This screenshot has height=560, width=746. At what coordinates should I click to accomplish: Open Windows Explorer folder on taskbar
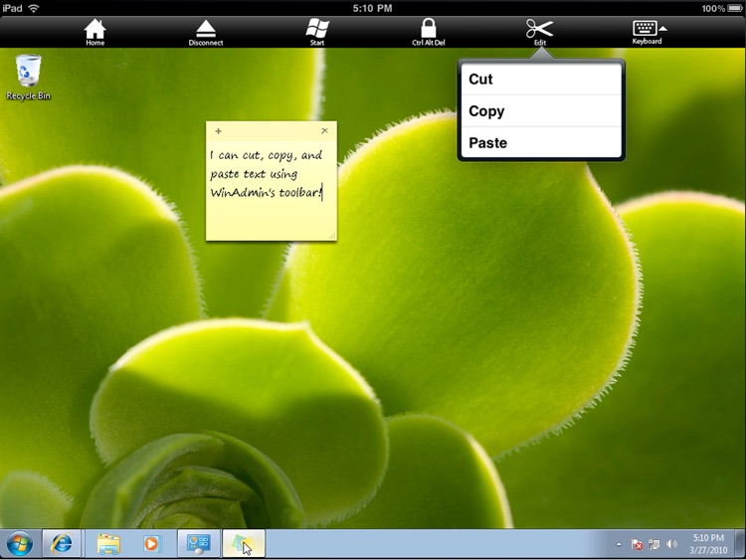(108, 544)
